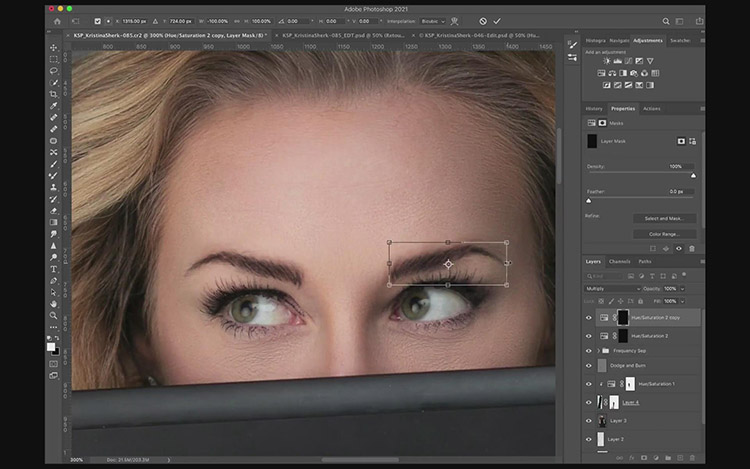This screenshot has width=750, height=469.
Task: Toggle the reference point checkbox
Action: pos(97,20)
